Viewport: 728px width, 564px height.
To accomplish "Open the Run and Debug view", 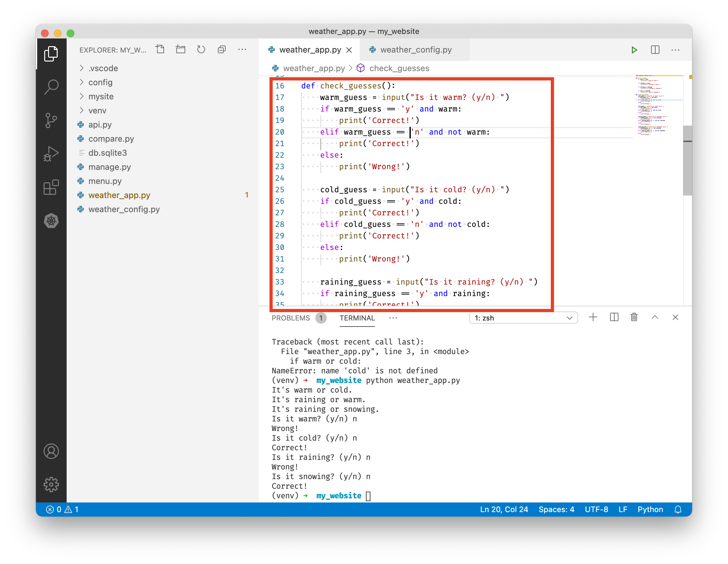I will (51, 154).
